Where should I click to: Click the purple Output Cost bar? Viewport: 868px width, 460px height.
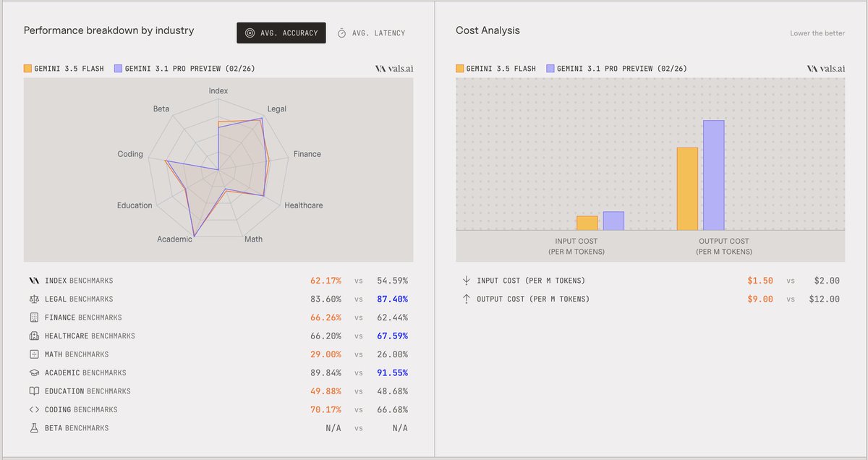click(x=714, y=175)
